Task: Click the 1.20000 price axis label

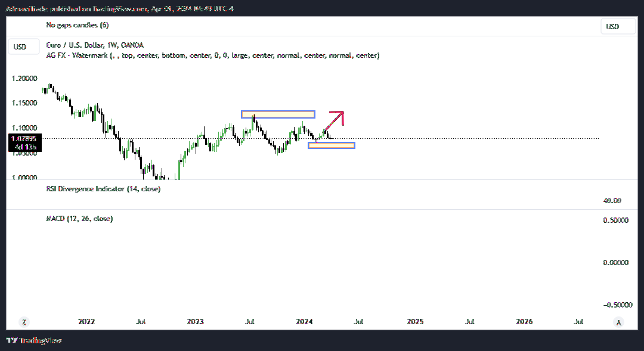Action: click(x=24, y=79)
